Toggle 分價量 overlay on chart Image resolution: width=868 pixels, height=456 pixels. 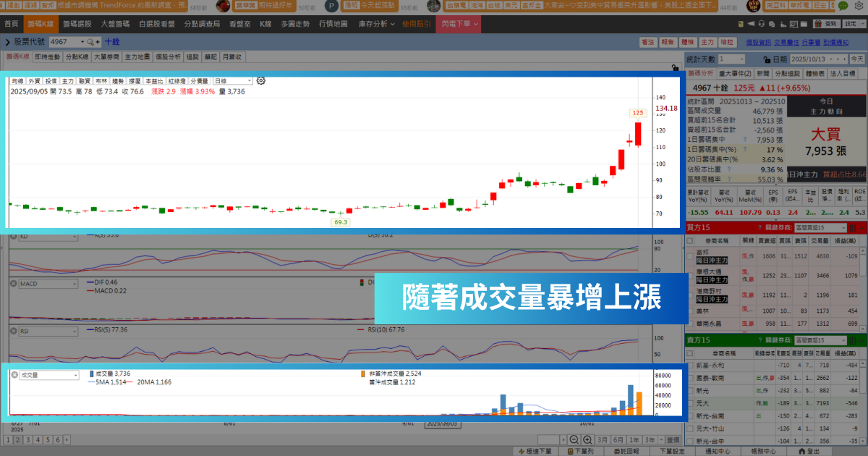click(x=199, y=82)
